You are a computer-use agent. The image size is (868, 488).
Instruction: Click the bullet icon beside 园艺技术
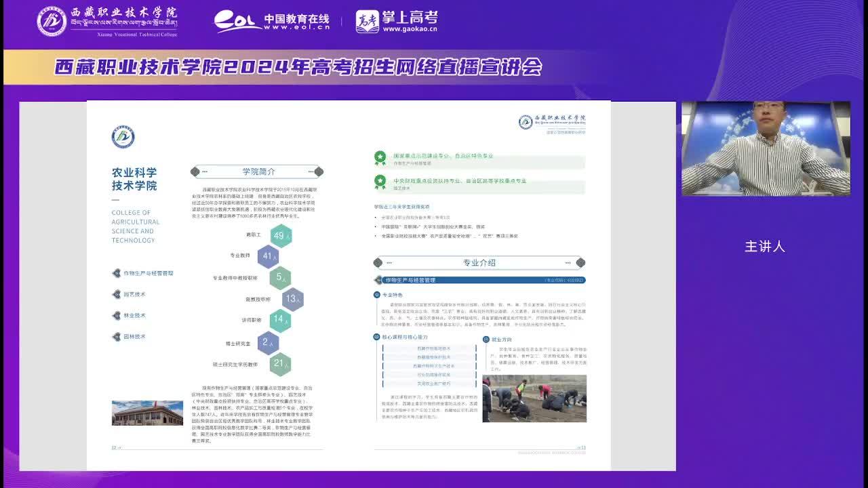click(x=117, y=294)
